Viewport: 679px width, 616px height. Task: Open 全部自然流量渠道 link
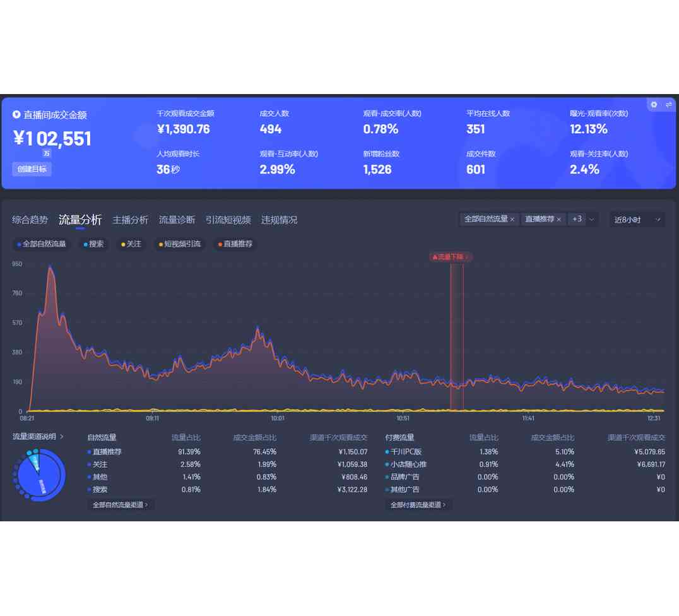tap(121, 505)
